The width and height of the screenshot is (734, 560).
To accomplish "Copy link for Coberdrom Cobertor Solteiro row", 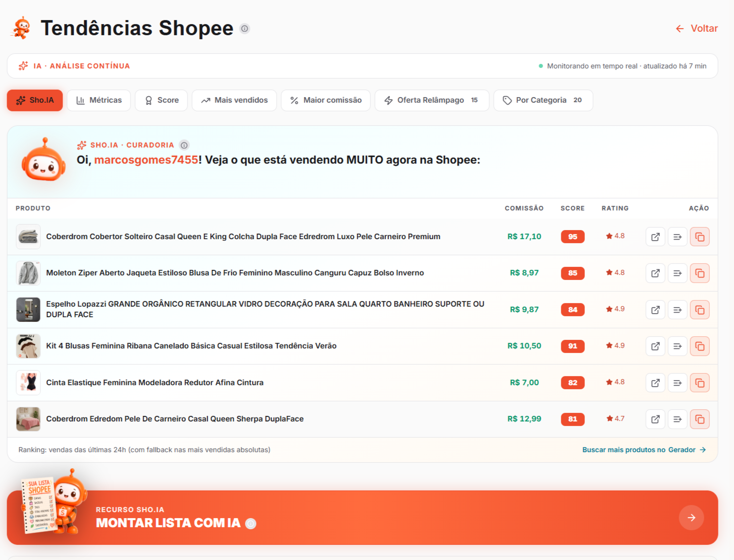I will [700, 237].
